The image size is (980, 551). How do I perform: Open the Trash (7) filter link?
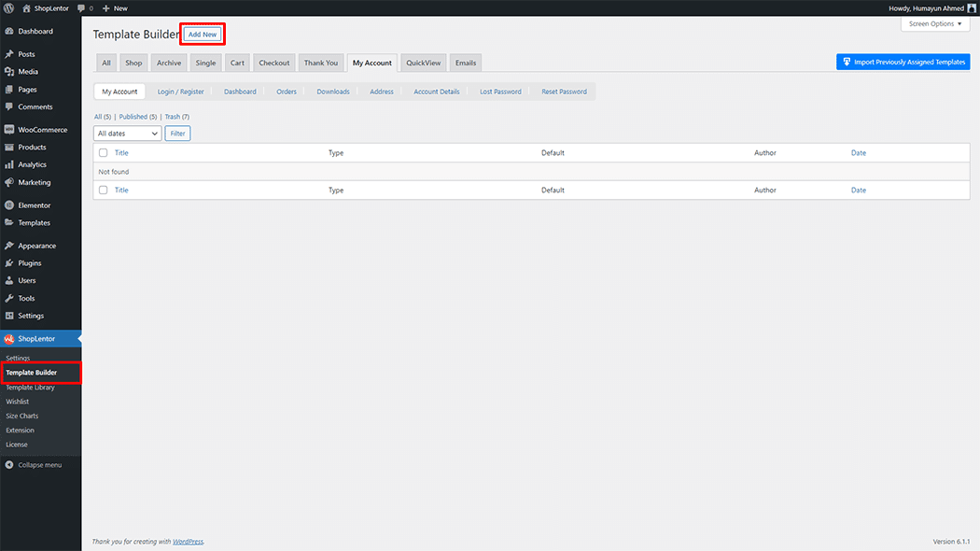click(176, 117)
